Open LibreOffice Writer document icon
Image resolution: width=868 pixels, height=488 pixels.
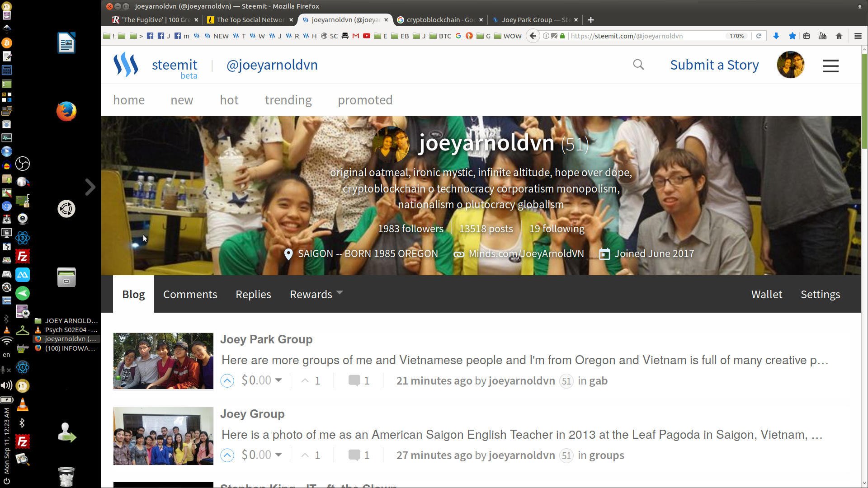[x=66, y=43]
